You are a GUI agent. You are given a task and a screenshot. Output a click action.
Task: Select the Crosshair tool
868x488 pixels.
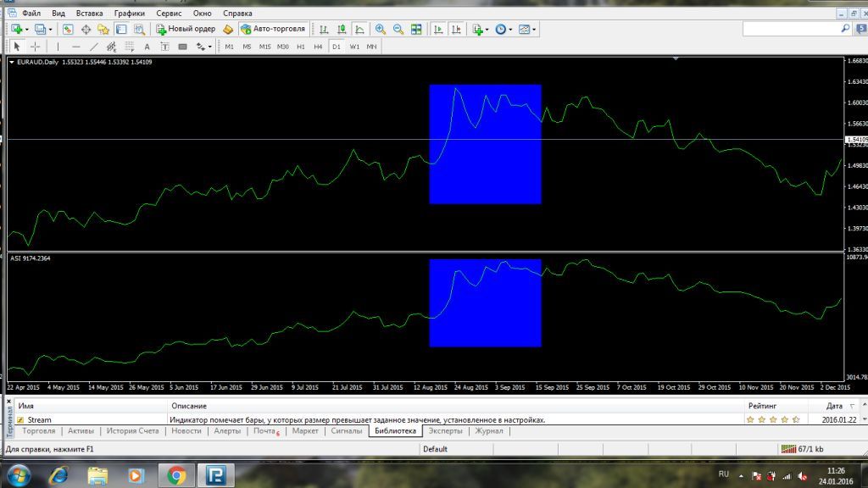(35, 47)
